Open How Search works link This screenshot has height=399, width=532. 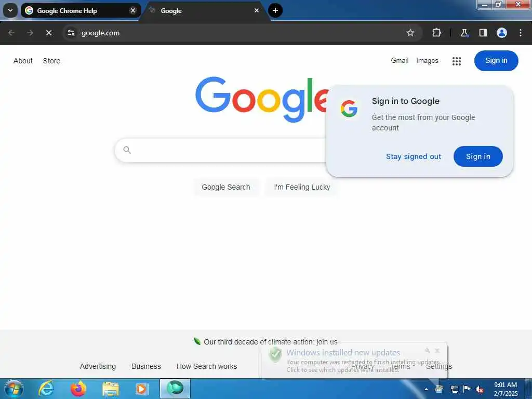click(x=207, y=366)
